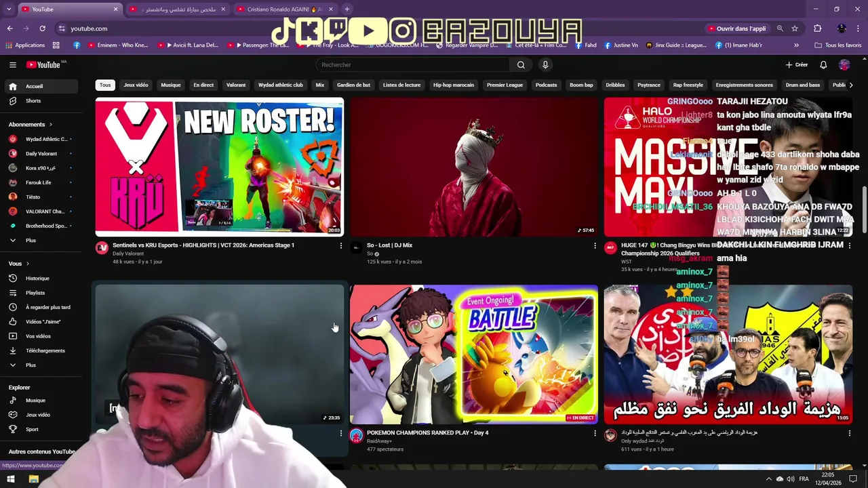Select the Premier League chip
The width and height of the screenshot is (868, 488).
505,85
